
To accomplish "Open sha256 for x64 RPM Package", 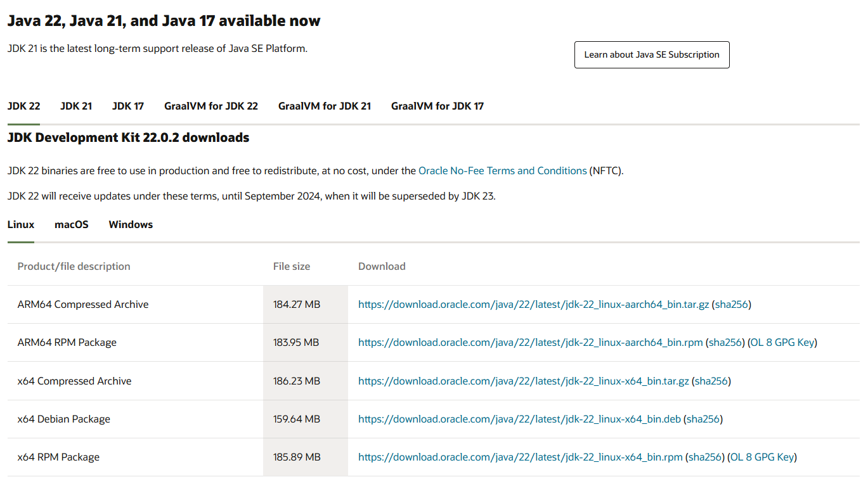I will [x=705, y=457].
